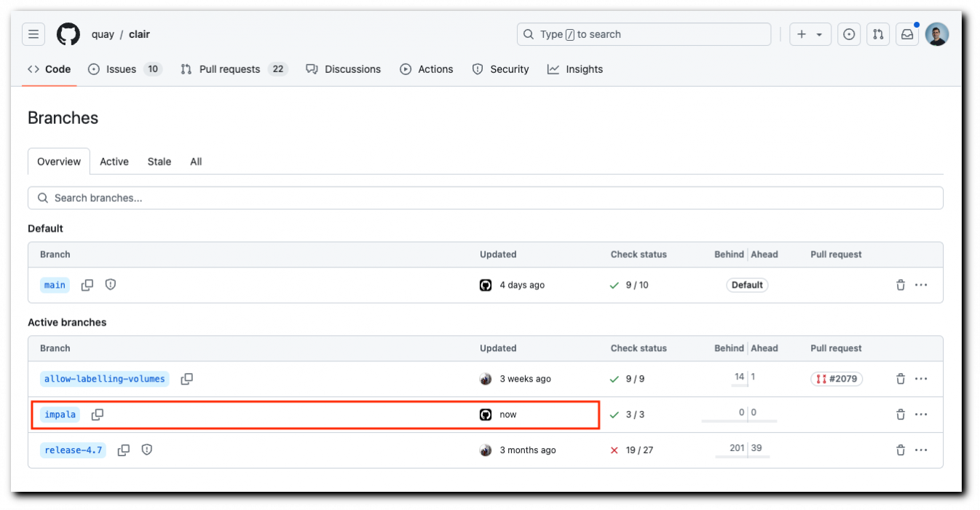Open the Security tab
Viewport: 980px width, 510px height.
[501, 69]
